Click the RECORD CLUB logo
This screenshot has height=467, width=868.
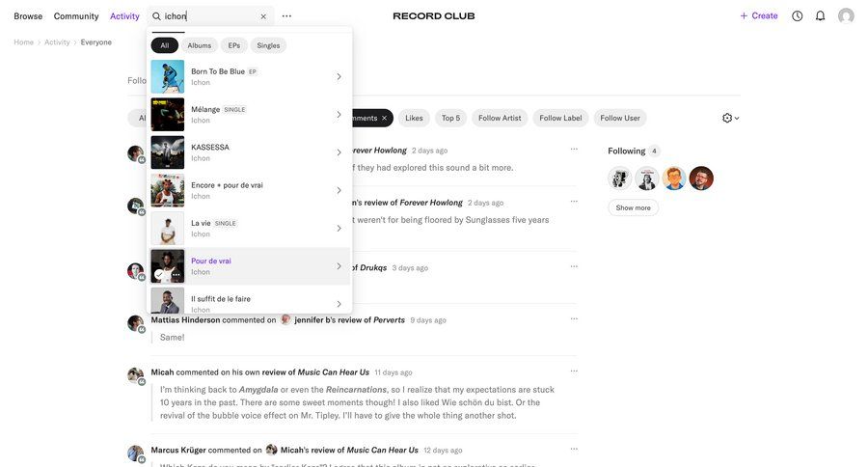tap(433, 16)
